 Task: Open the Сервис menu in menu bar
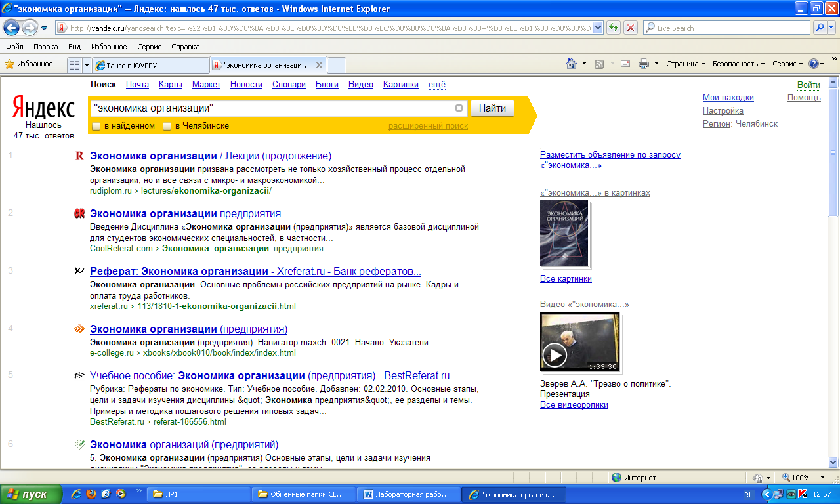point(149,47)
